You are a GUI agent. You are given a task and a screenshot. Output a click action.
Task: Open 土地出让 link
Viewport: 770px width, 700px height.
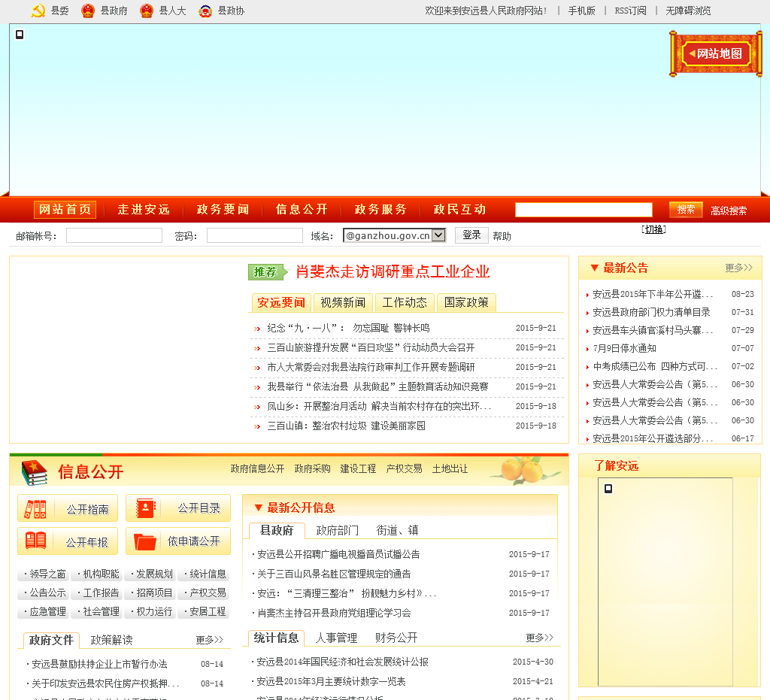(x=450, y=468)
